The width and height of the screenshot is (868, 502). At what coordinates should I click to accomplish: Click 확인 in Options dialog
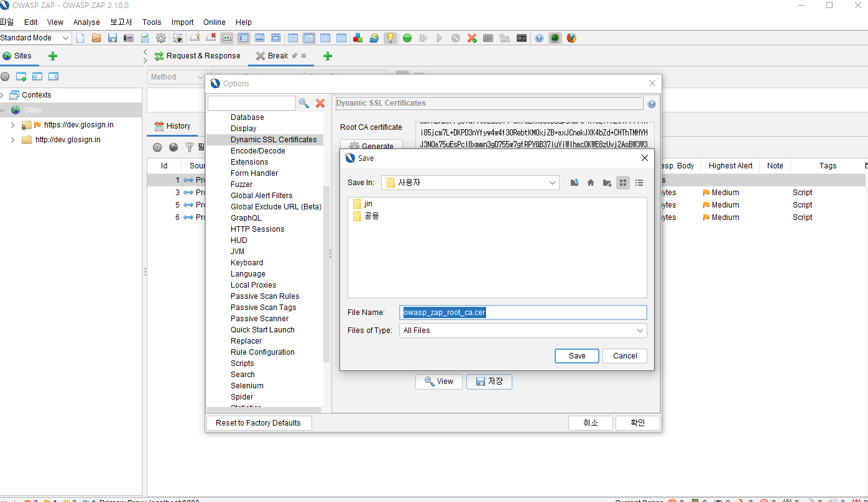point(638,423)
